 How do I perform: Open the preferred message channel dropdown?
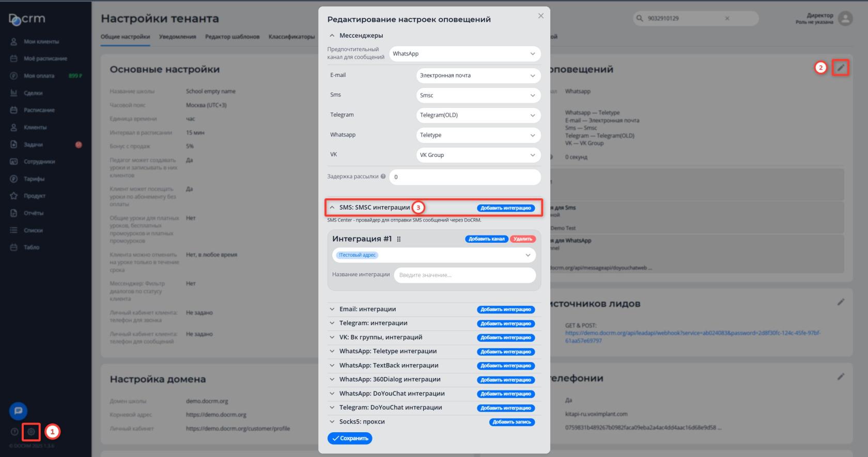coord(464,54)
